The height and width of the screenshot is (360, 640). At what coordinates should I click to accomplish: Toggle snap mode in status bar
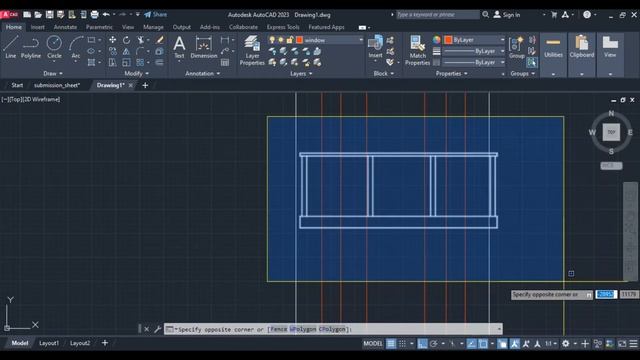[402, 344]
